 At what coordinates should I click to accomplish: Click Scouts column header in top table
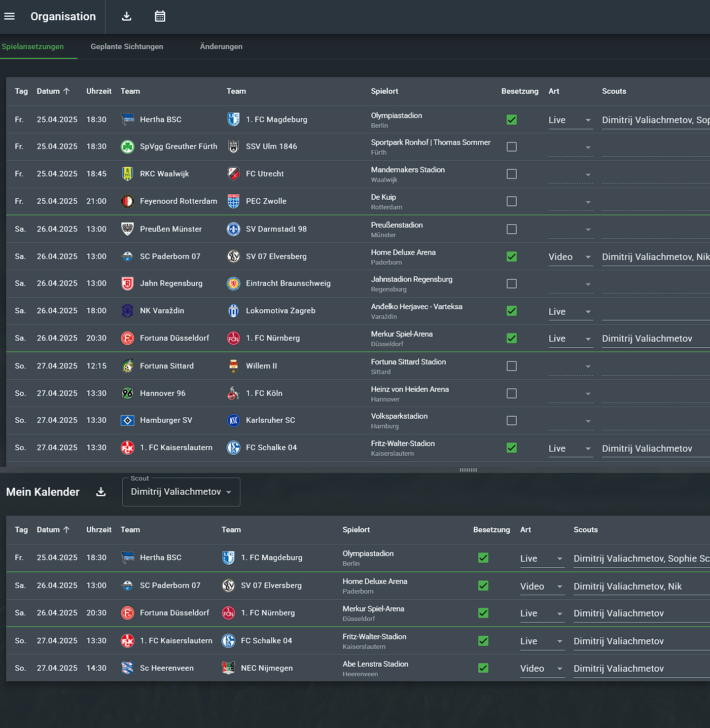pos(614,91)
